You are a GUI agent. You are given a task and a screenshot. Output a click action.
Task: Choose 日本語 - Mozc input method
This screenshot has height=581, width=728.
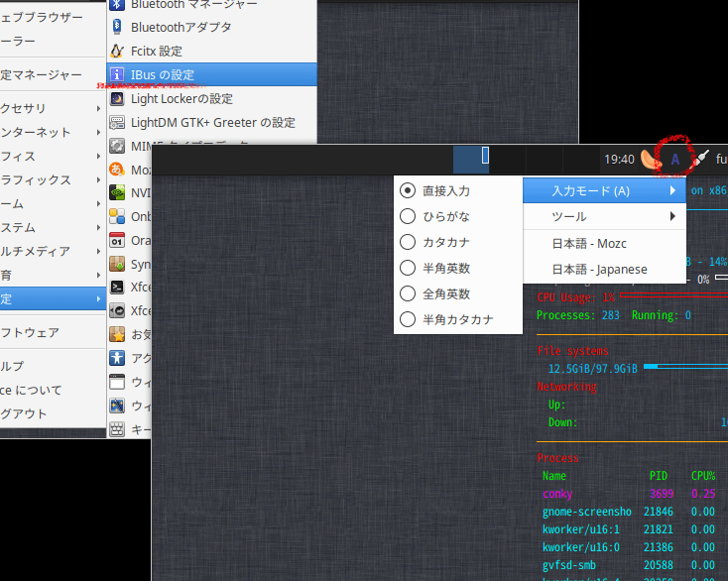pyautogui.click(x=604, y=244)
